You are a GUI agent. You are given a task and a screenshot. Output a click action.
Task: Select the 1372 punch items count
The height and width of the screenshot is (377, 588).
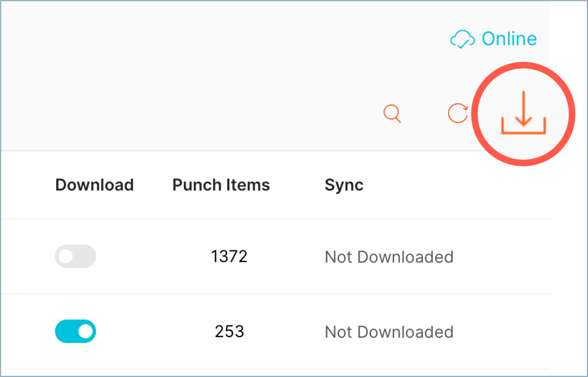(229, 257)
